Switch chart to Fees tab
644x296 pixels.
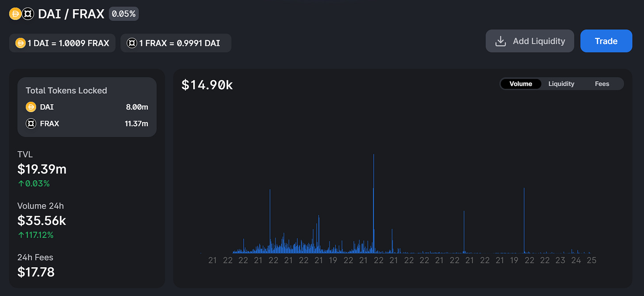602,83
